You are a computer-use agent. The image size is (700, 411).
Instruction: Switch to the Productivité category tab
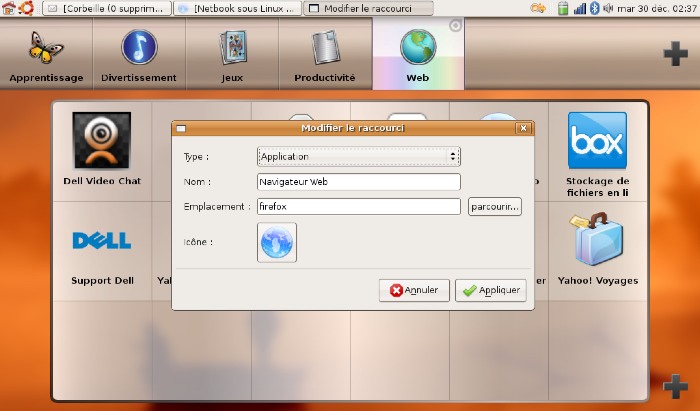click(325, 54)
